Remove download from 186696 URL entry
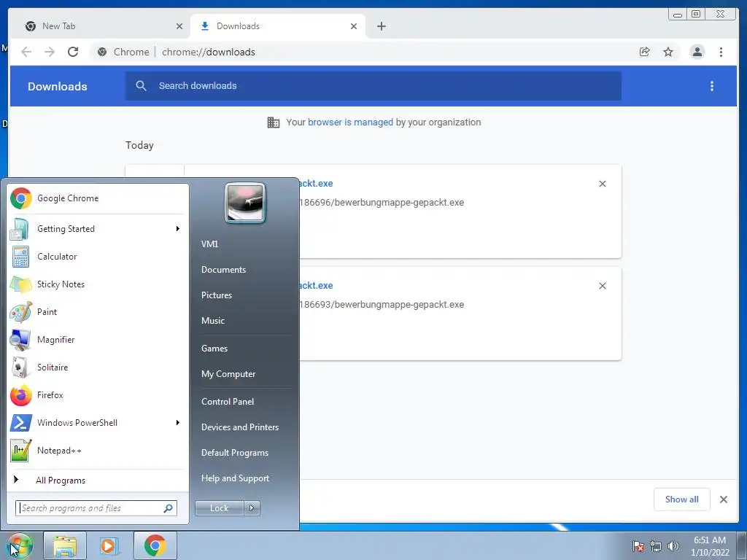The image size is (747, 560). click(603, 184)
